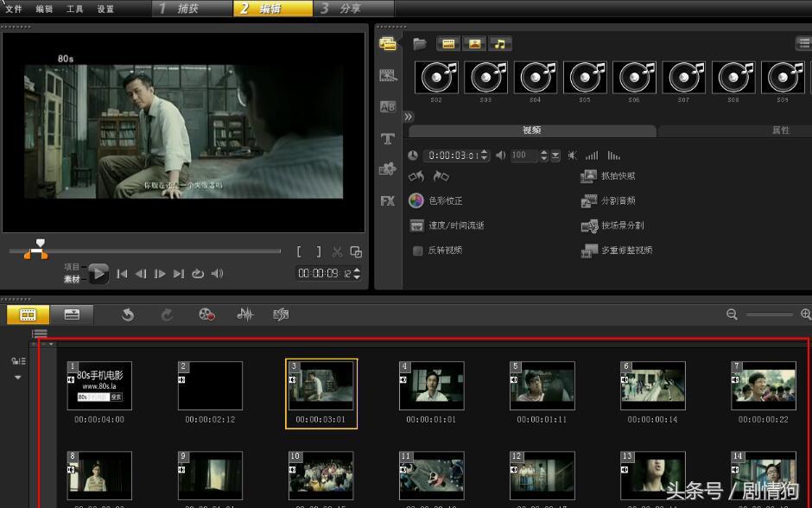The image size is (812, 508).
Task: Click the add folder icon in library
Action: click(420, 44)
